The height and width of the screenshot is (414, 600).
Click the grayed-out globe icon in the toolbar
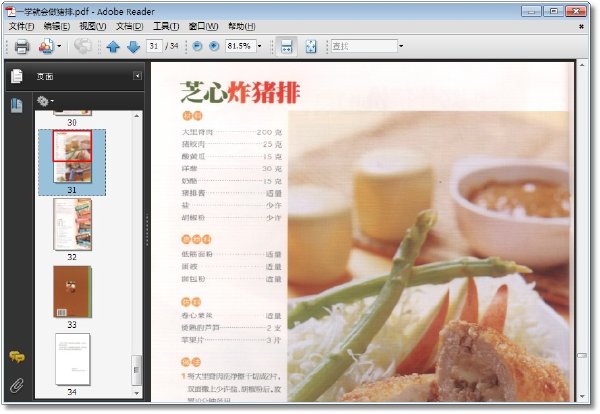click(83, 46)
